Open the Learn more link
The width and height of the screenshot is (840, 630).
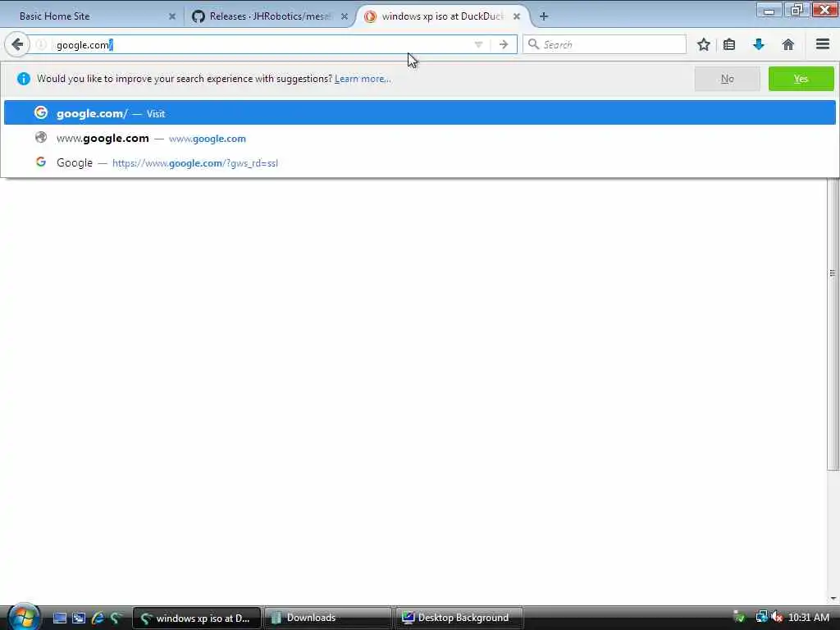pyautogui.click(x=363, y=79)
